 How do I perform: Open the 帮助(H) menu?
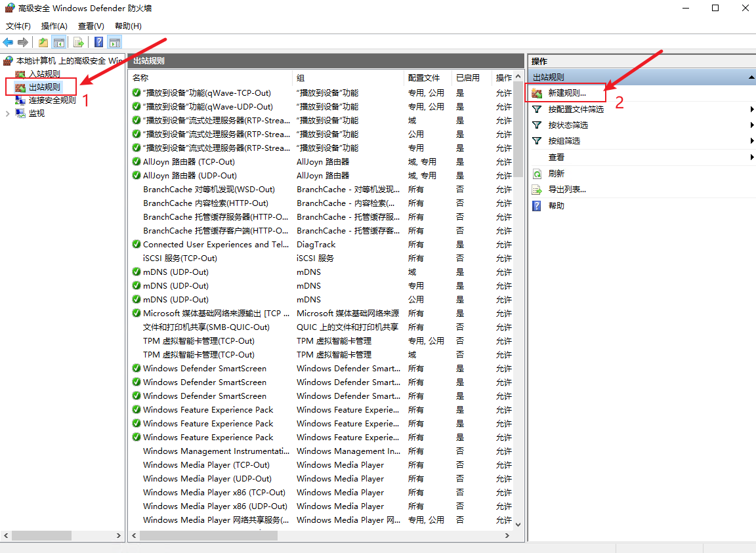128,26
